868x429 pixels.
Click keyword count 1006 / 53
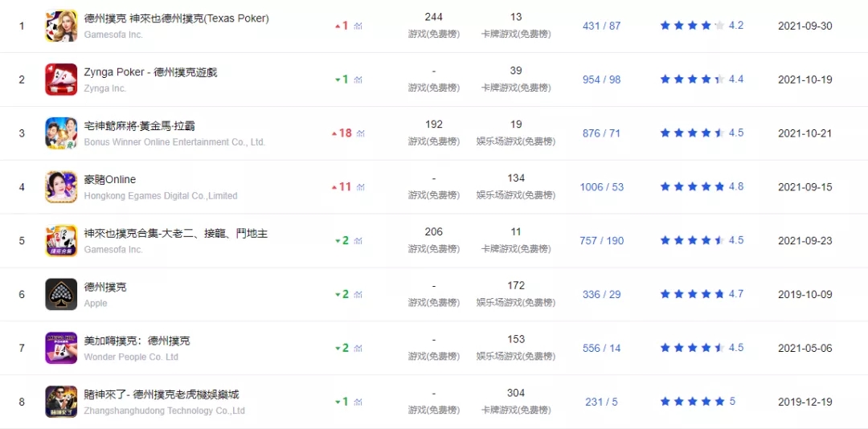click(602, 187)
